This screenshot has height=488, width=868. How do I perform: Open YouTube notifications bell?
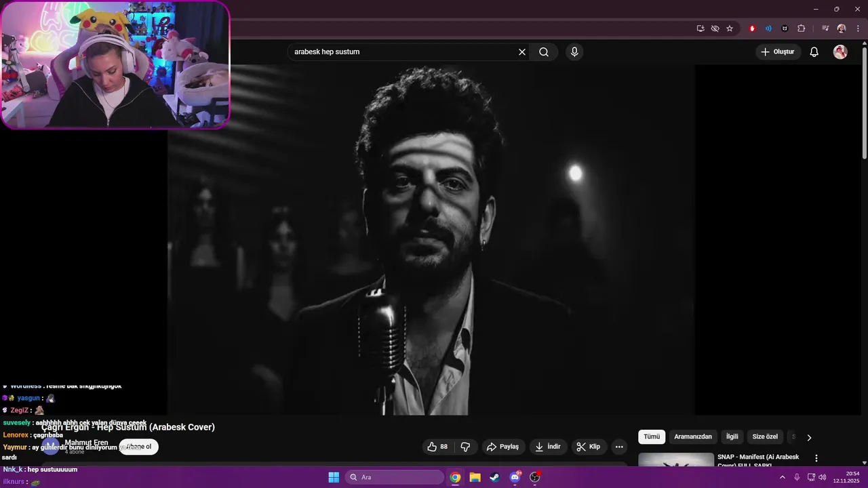[814, 52]
